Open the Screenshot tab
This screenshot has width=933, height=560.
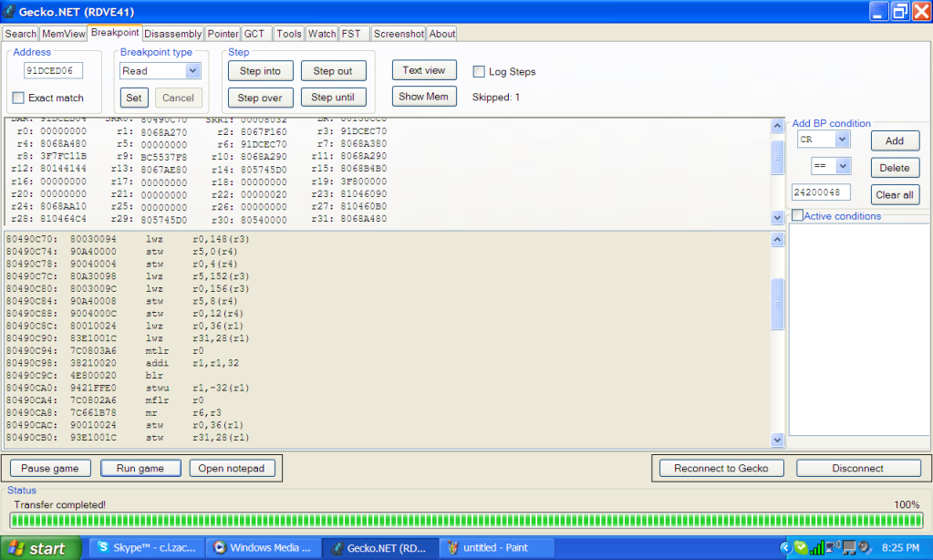click(399, 34)
